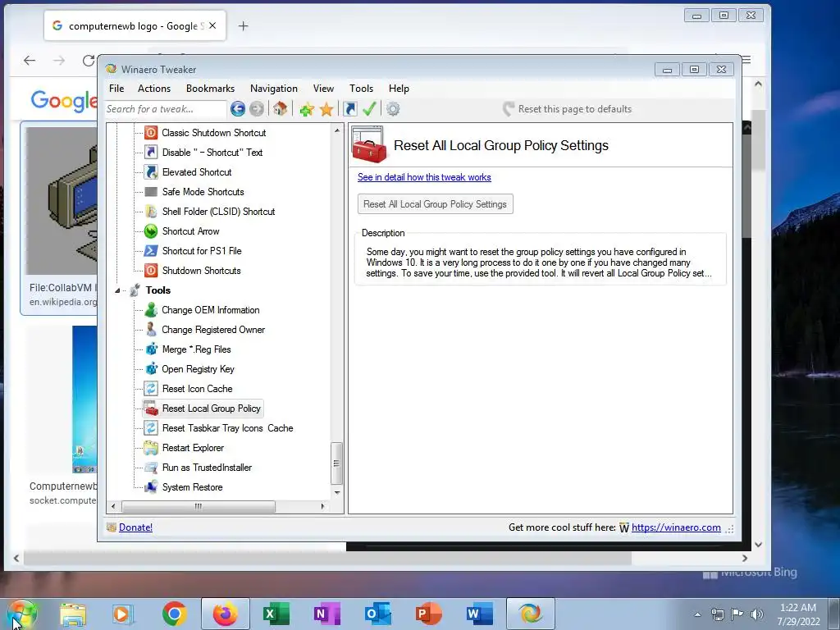Click the Elevated Shortcut shield icon

[151, 172]
